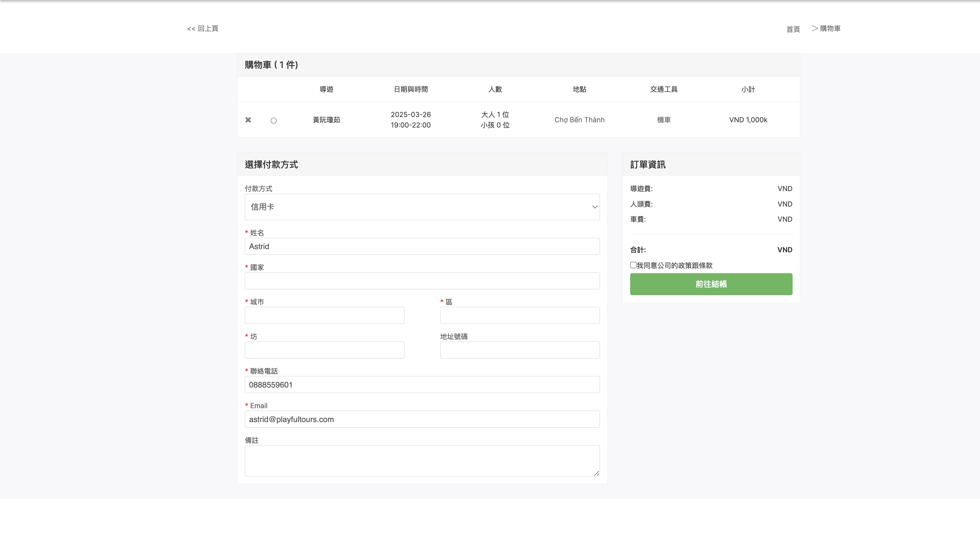Click the green 前往結帳 checkout button
This screenshot has height=536, width=980.
pos(711,284)
